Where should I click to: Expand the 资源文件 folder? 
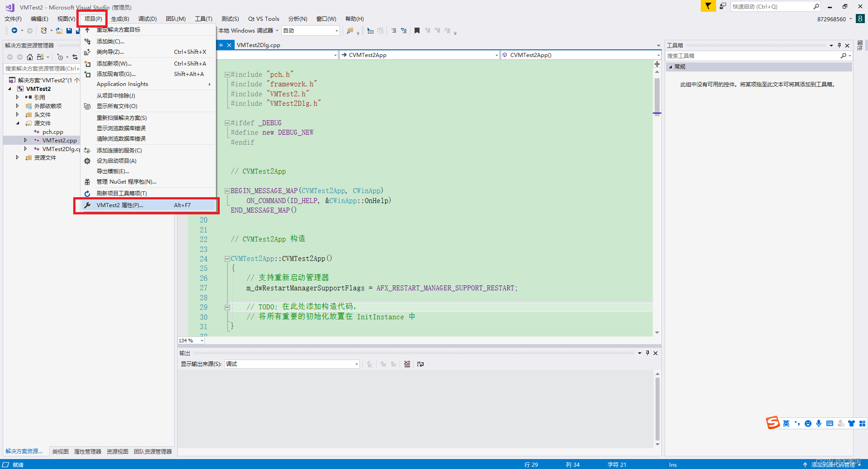[x=18, y=157]
